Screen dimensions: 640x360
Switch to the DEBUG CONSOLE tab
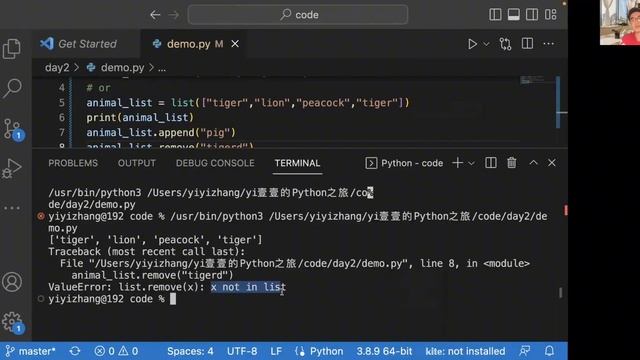[x=215, y=163]
